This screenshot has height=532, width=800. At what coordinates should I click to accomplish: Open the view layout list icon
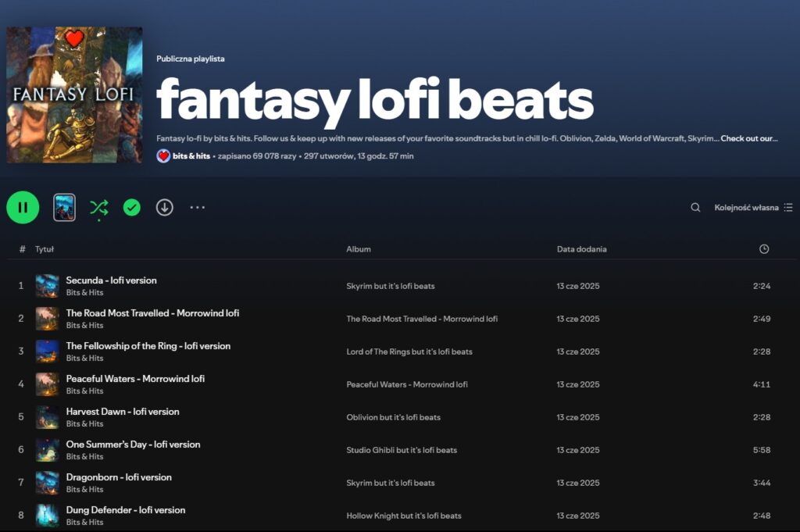[x=789, y=207]
